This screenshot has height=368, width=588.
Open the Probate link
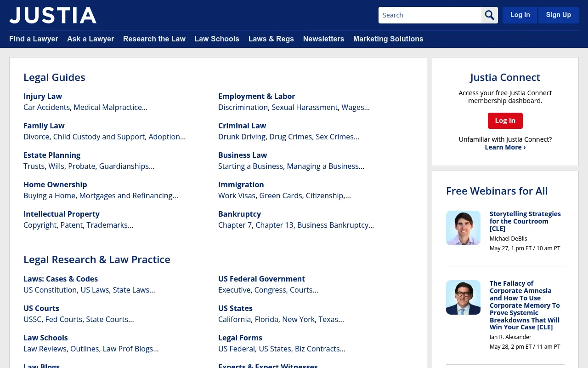82,166
